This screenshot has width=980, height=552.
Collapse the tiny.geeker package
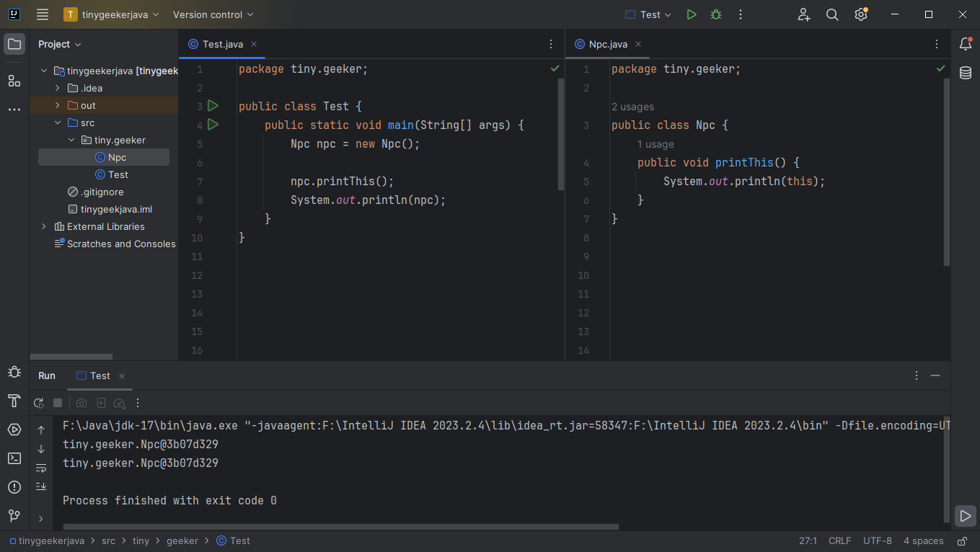pos(71,140)
